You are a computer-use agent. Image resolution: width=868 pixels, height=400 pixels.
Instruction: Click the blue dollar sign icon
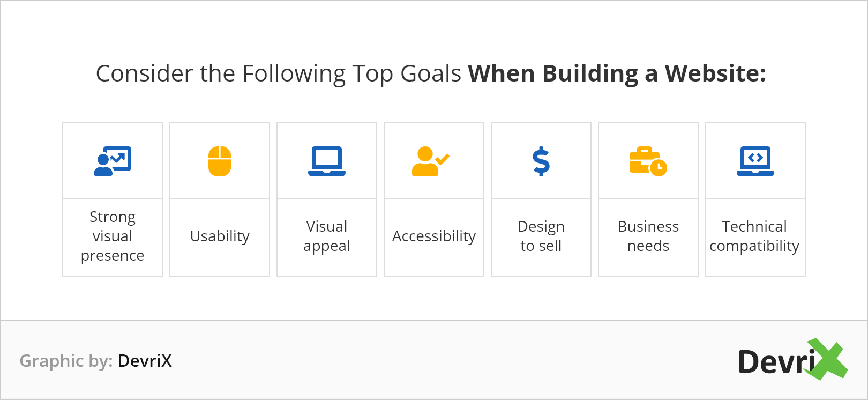[541, 161]
